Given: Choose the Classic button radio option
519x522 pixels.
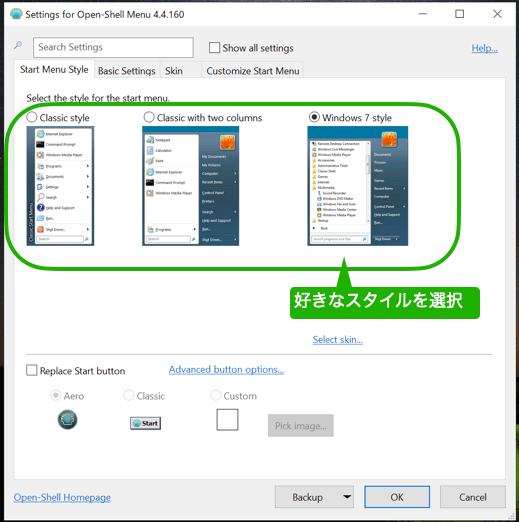Looking at the screenshot, I should point(128,395).
